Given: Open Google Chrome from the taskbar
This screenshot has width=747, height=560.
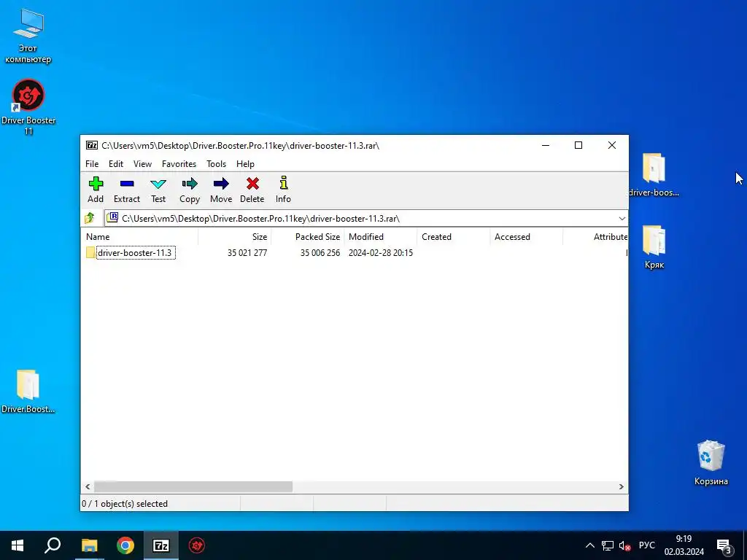Looking at the screenshot, I should (x=125, y=545).
